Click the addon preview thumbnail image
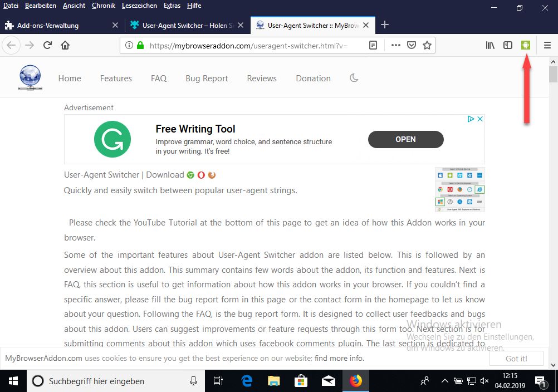This screenshot has width=558, height=392. pos(459,189)
